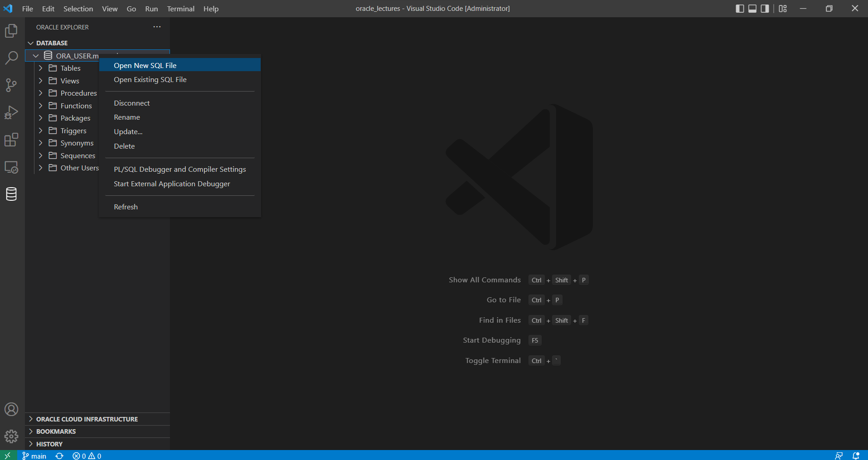Image resolution: width=868 pixels, height=460 pixels.
Task: Open the Terminal menu
Action: pyautogui.click(x=180, y=9)
